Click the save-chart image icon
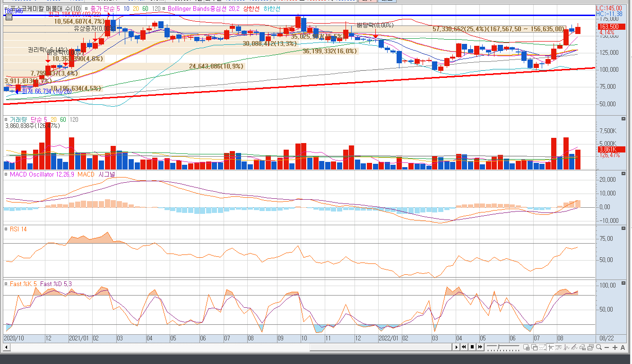Viewport: 632px width, 364px height. (x=591, y=347)
